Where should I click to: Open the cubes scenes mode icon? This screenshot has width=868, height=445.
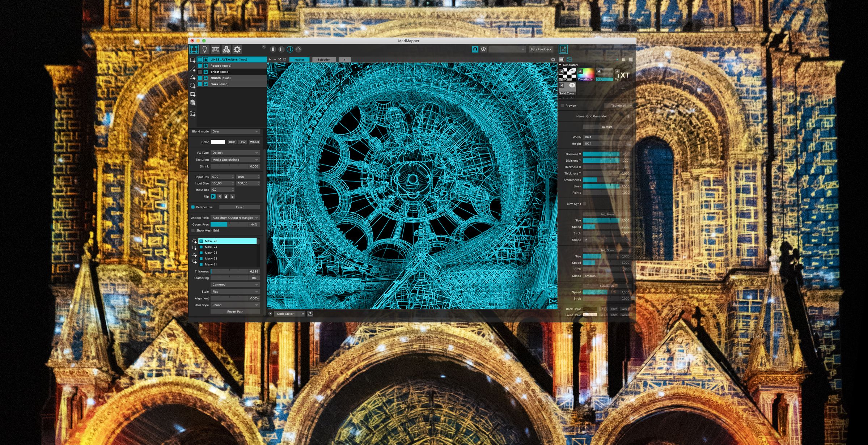(x=226, y=50)
